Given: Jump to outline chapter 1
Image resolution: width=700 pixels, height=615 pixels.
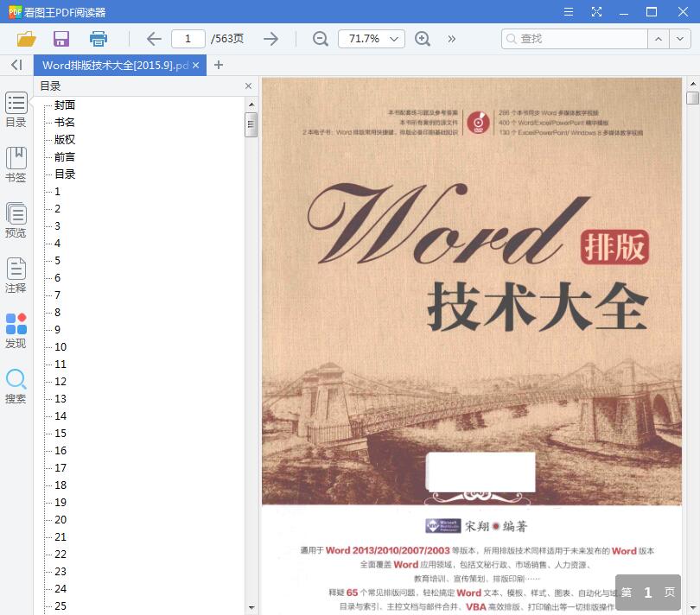Looking at the screenshot, I should (x=58, y=192).
